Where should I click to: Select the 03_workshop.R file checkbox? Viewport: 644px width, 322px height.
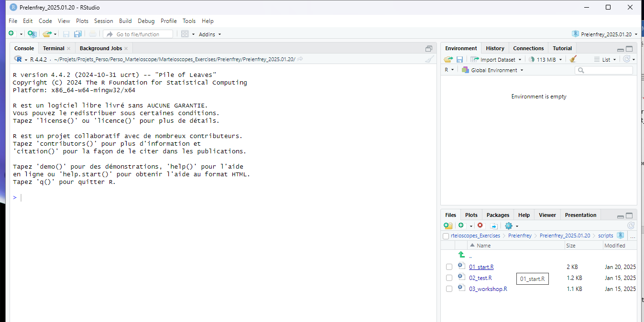coord(449,289)
